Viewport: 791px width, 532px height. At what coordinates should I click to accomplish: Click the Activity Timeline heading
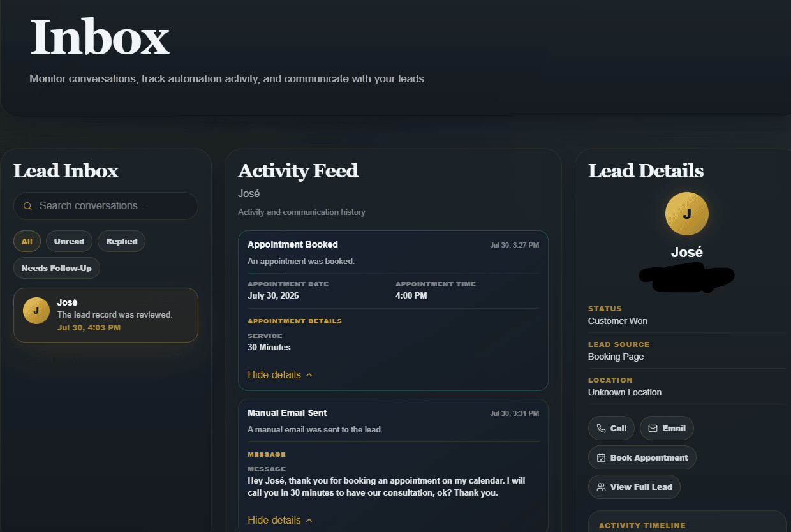pos(642,526)
